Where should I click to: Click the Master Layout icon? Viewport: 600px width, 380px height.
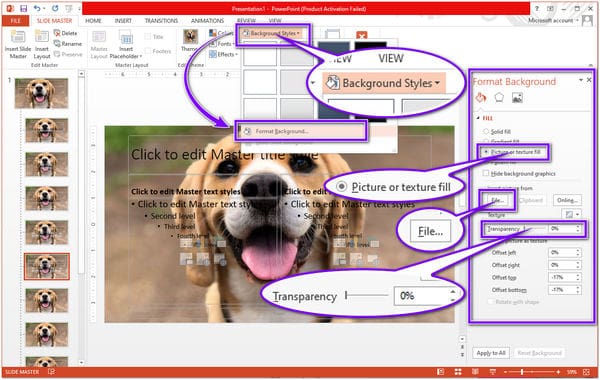(99, 37)
